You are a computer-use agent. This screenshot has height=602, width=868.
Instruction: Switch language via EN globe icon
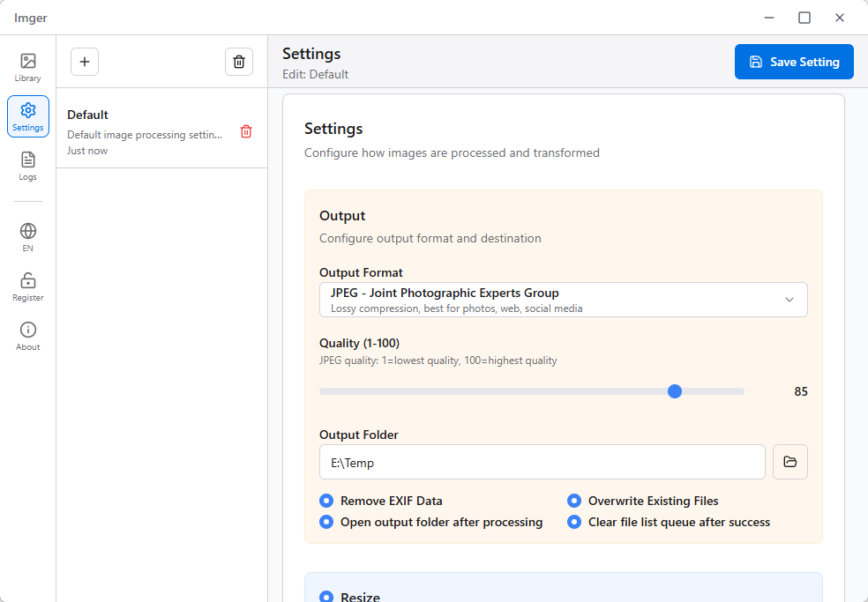[x=27, y=237]
